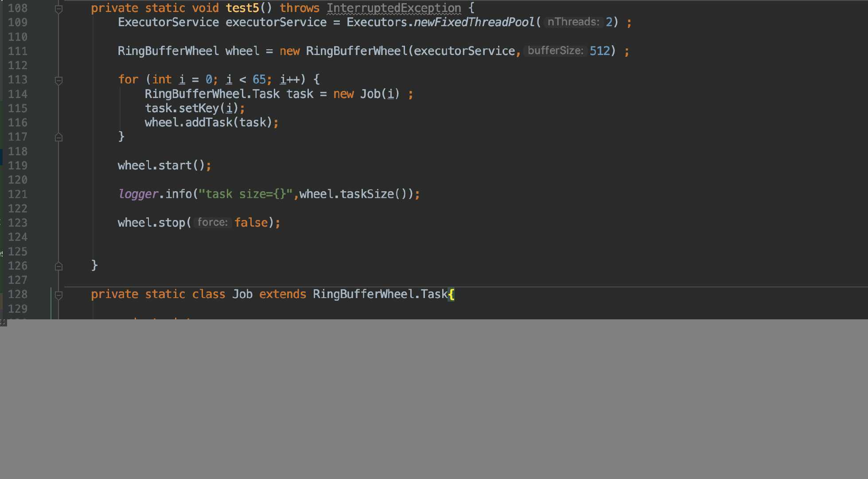Image resolution: width=868 pixels, height=479 pixels.
Task: Click newFixedThreadPool method call
Action: (x=474, y=22)
